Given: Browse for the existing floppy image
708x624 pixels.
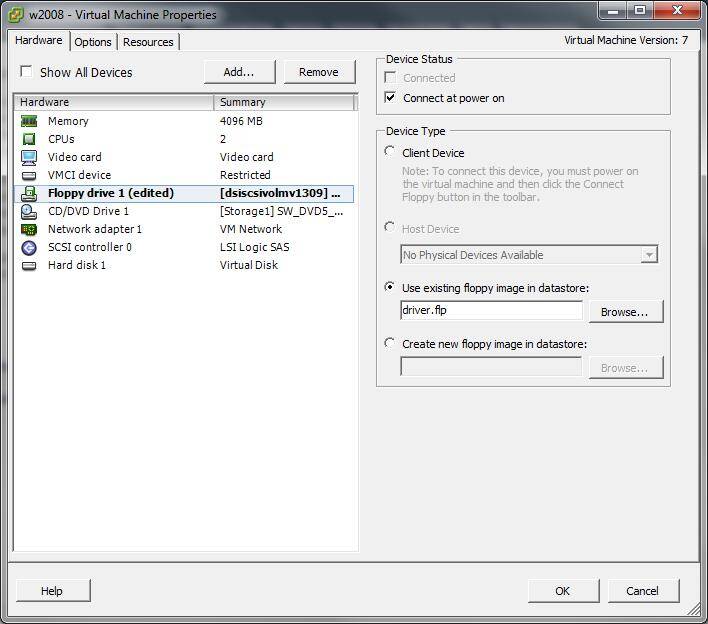Looking at the screenshot, I should pos(625,312).
